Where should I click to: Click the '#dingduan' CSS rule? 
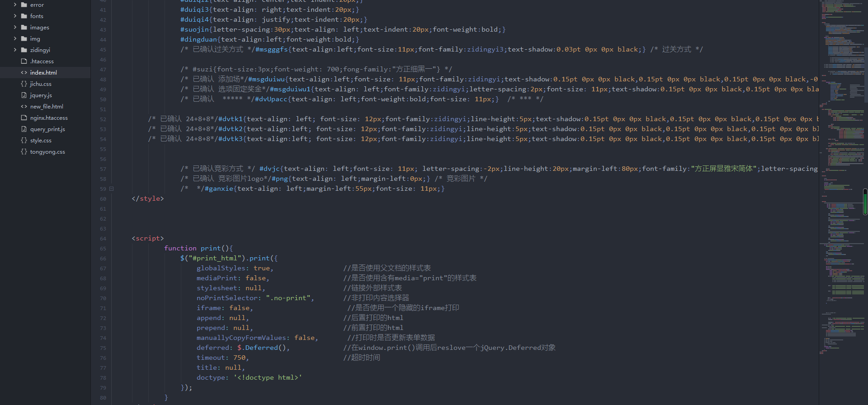[270, 39]
